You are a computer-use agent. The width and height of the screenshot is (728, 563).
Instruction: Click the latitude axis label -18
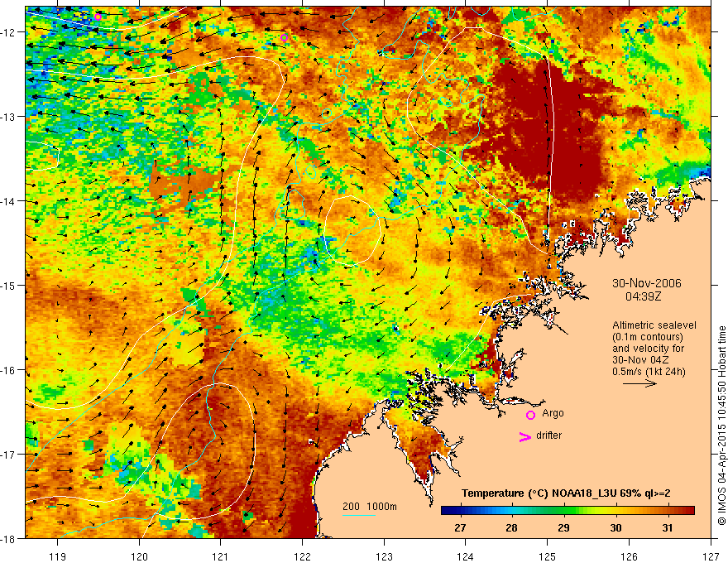[8, 538]
